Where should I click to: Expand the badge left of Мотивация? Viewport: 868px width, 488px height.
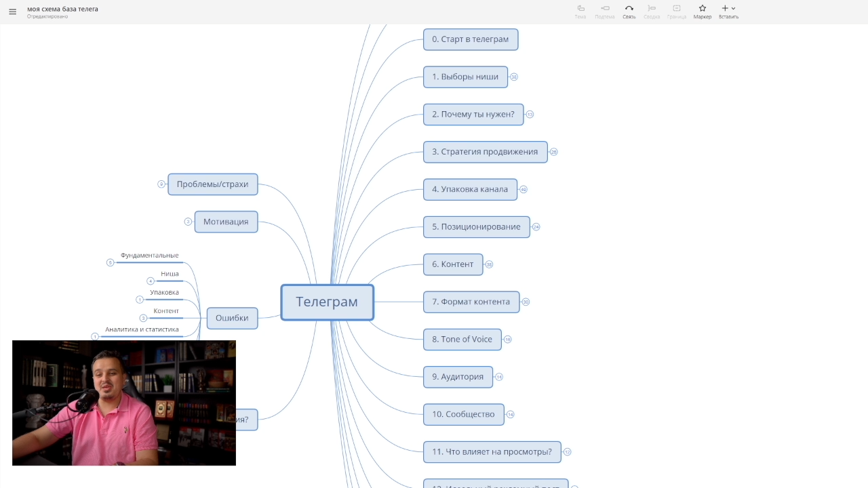pos(189,222)
